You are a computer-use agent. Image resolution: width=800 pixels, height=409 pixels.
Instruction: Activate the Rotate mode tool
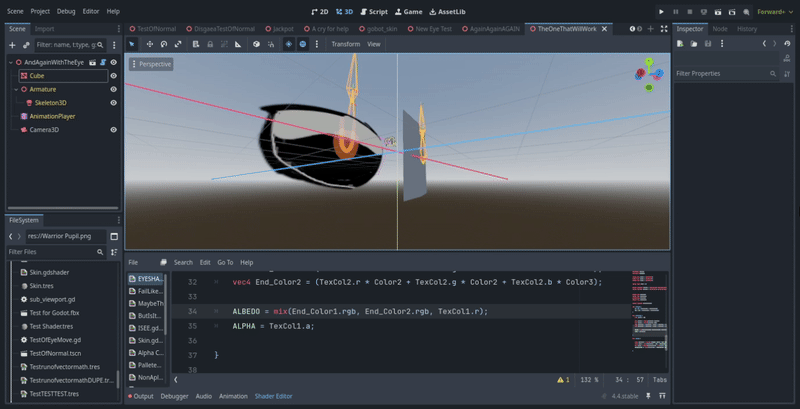coord(164,44)
